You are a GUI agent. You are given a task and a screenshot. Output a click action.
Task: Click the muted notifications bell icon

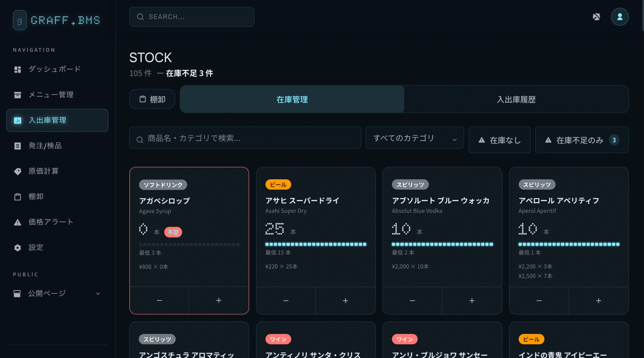point(596,17)
